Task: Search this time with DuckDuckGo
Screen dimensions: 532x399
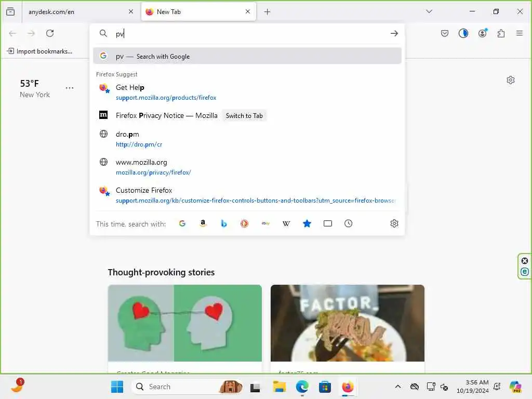Action: point(244,223)
